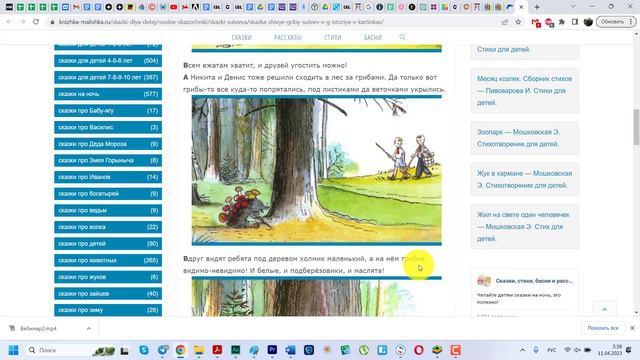Open link Жил на свете один человечек
The height and width of the screenshot is (360, 640).
coord(523,227)
